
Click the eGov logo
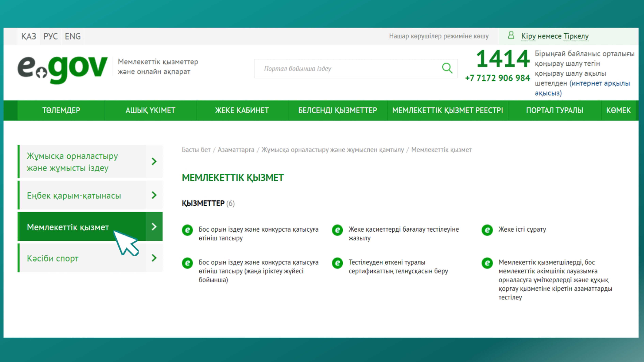pyautogui.click(x=63, y=69)
